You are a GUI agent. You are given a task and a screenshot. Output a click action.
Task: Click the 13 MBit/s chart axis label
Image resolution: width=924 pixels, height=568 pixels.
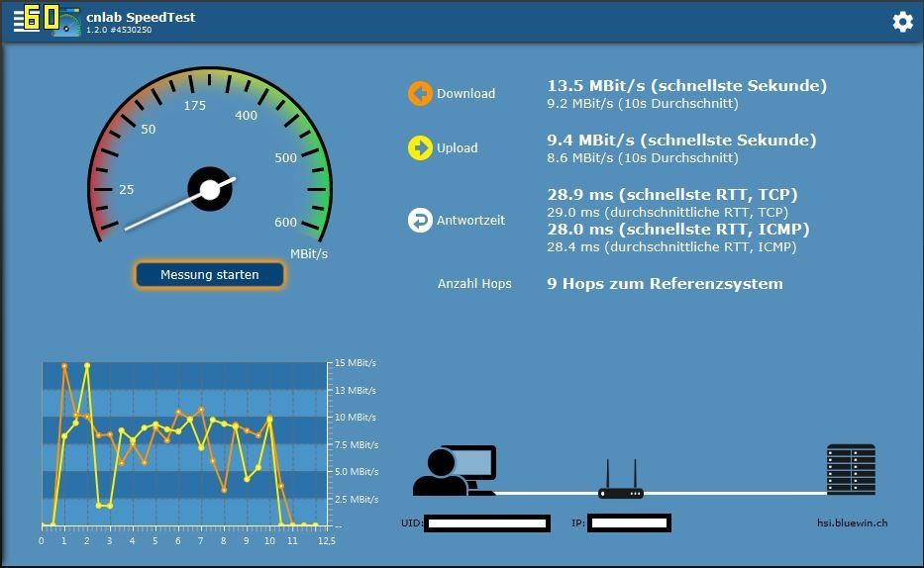(355, 390)
